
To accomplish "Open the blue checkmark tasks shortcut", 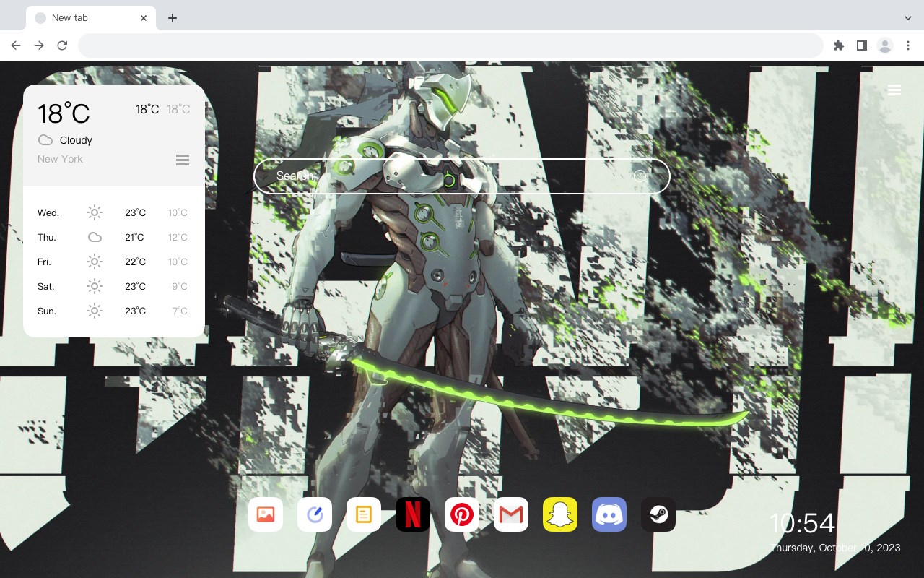I will (315, 514).
